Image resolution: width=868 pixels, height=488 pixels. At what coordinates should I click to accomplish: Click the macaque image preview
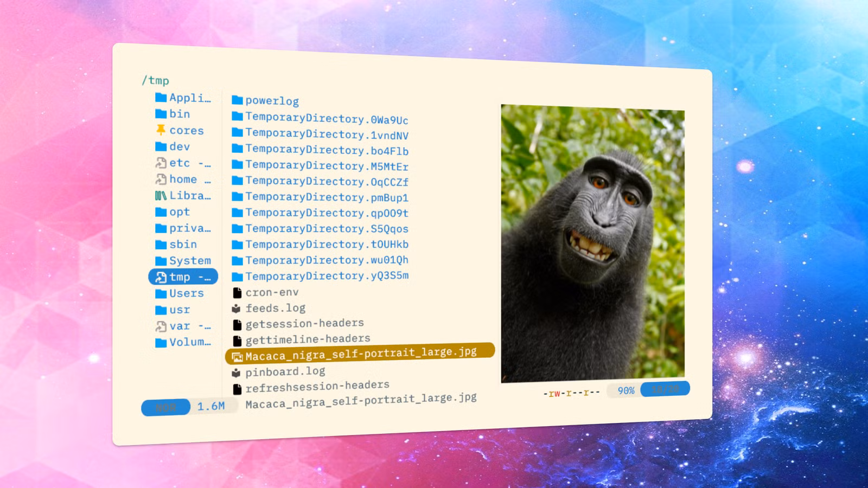[592, 243]
